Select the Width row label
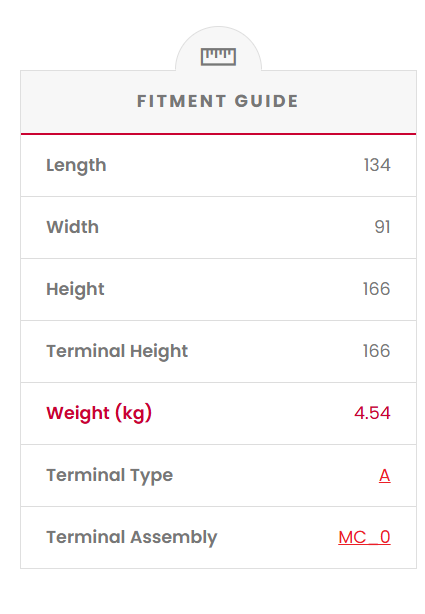425x614 pixels. pos(72,227)
